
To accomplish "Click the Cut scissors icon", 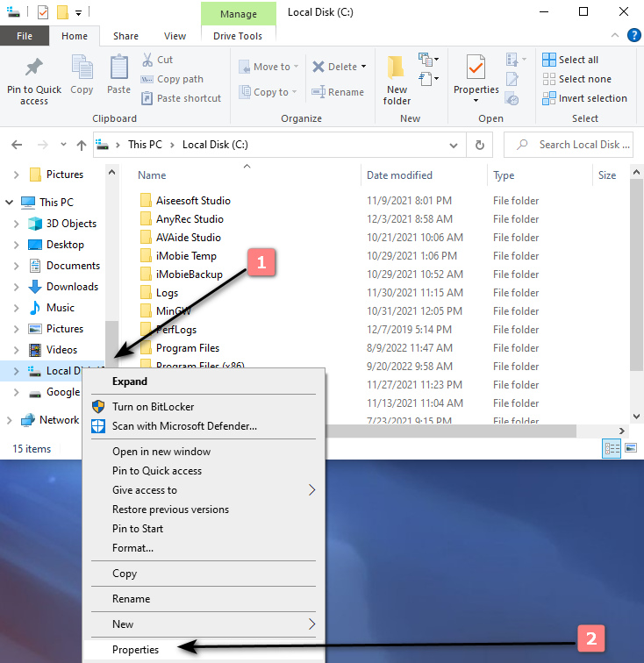I will click(148, 60).
